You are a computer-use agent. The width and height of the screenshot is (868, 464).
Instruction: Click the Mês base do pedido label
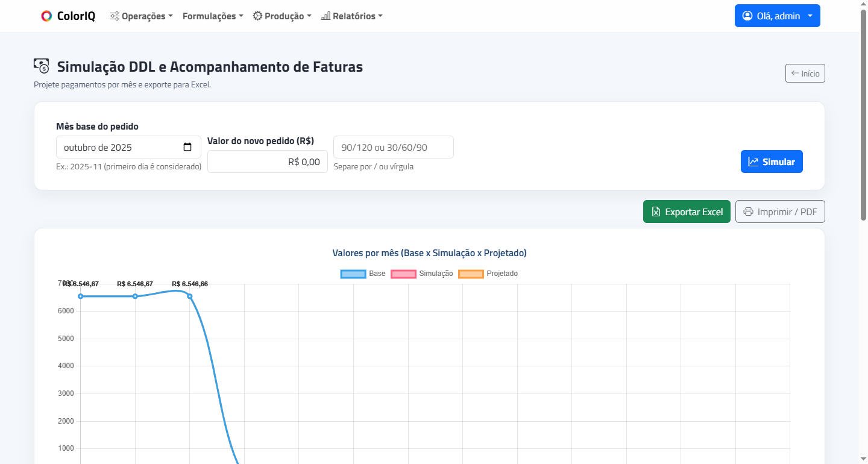coord(97,127)
